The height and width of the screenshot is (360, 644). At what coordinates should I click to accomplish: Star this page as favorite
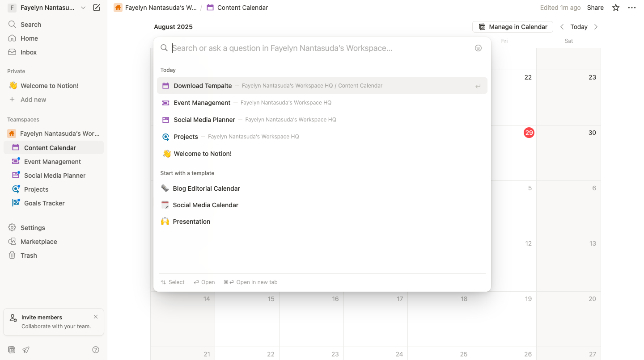tap(616, 8)
